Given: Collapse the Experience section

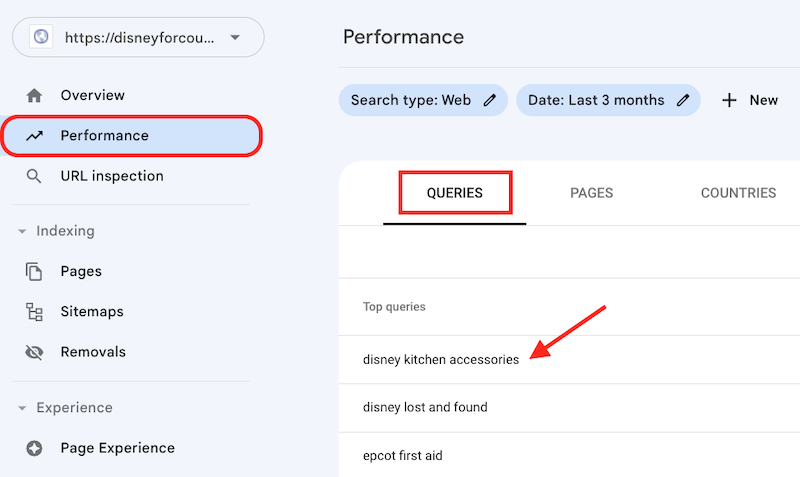Looking at the screenshot, I should click(x=21, y=408).
